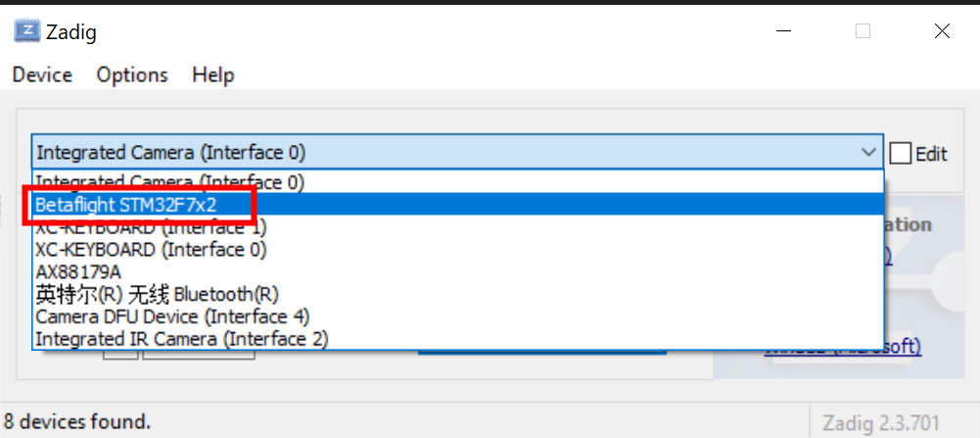Viewport: 980px width, 438px height.
Task: Click the Integrated Camera combo box field
Action: pos(457,152)
